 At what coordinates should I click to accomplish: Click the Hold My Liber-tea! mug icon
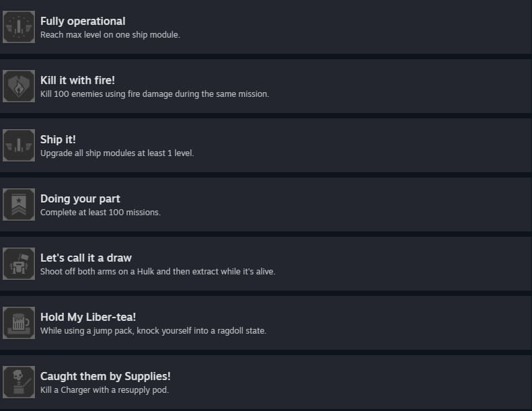tap(19, 323)
